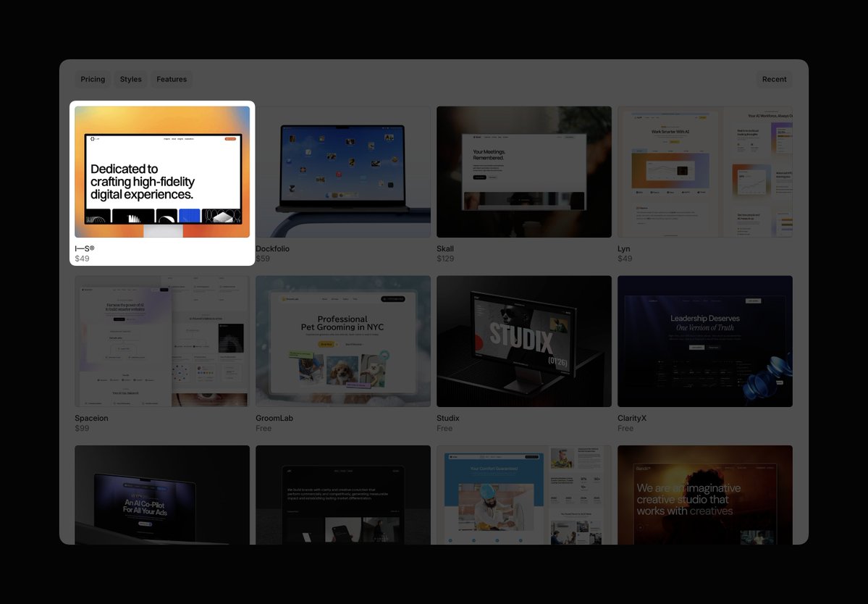The width and height of the screenshot is (868, 604).
Task: Open the GroomLab pet grooming thumbnail
Action: 343,341
